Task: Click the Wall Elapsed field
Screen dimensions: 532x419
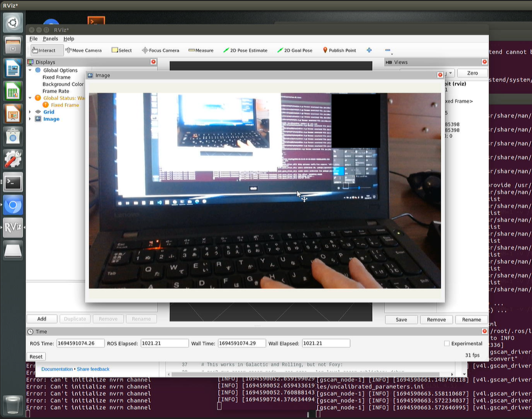Action: tap(326, 343)
